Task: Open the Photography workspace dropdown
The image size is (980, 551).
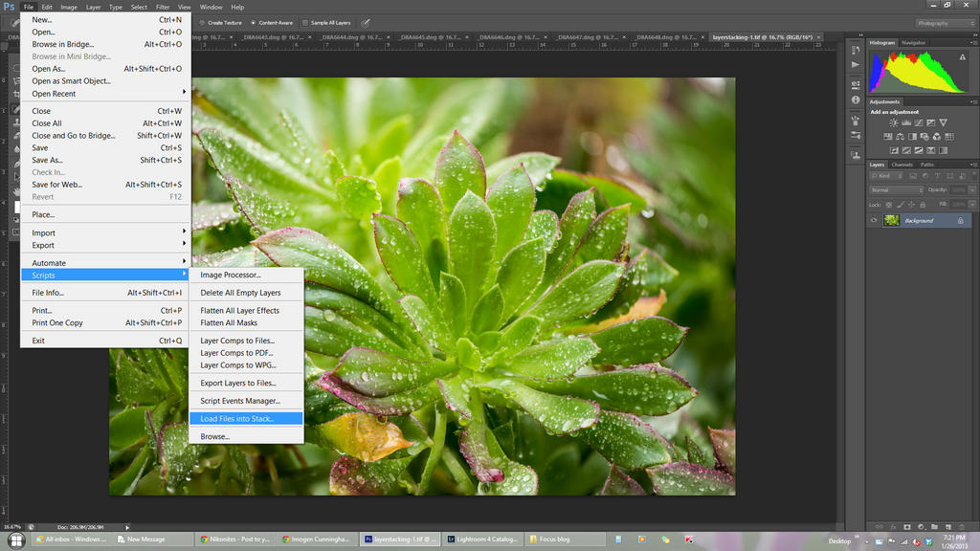Action: [x=946, y=23]
